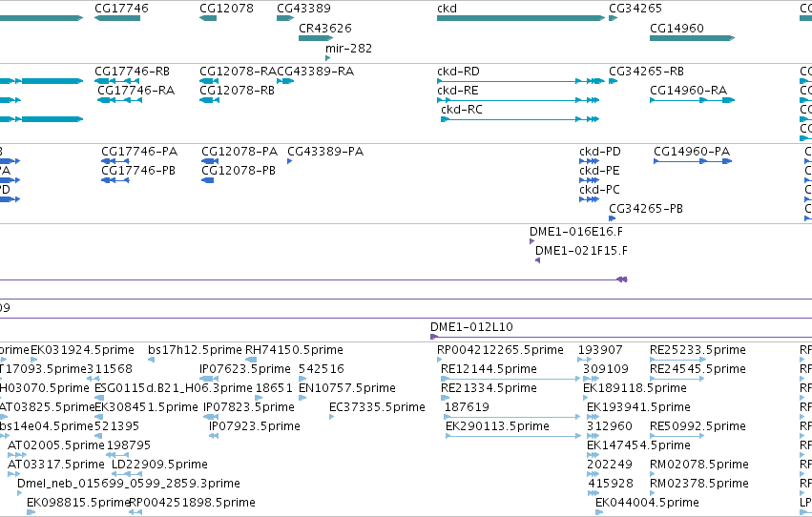Click the CG12078 gene feature
Viewport: 812px width, 517px height.
208,18
